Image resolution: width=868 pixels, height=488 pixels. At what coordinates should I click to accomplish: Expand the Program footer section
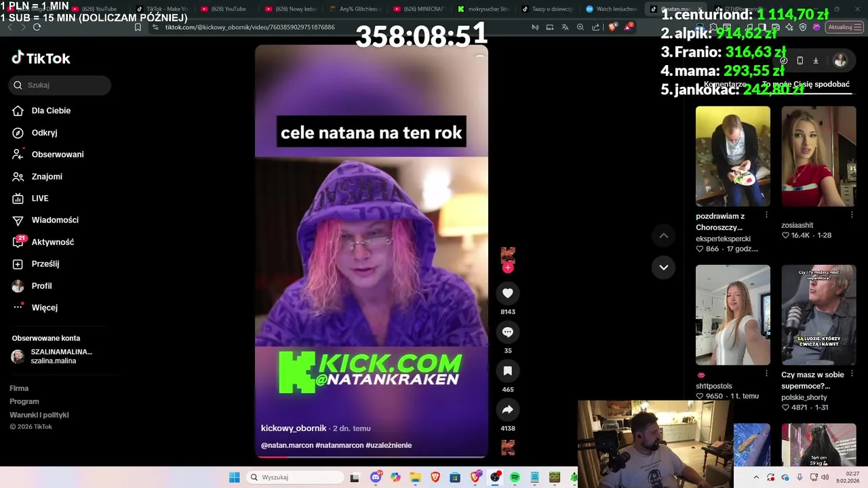pyautogui.click(x=24, y=401)
